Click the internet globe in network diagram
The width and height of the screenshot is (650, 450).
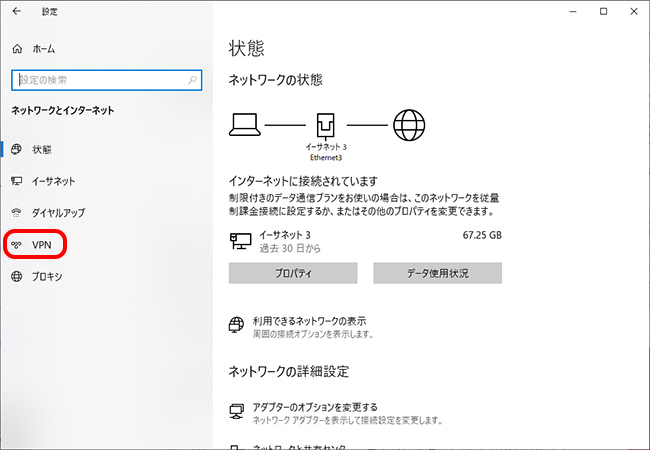[x=409, y=124]
